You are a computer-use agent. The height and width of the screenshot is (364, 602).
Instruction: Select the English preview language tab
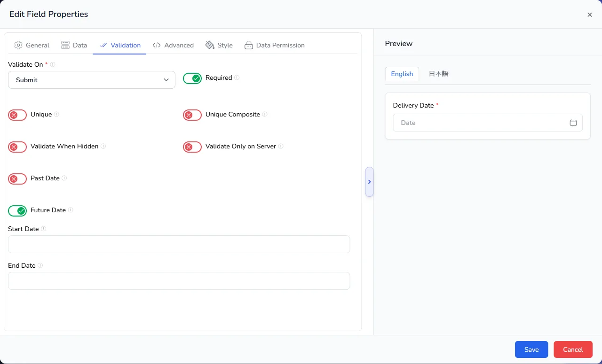[x=402, y=74]
